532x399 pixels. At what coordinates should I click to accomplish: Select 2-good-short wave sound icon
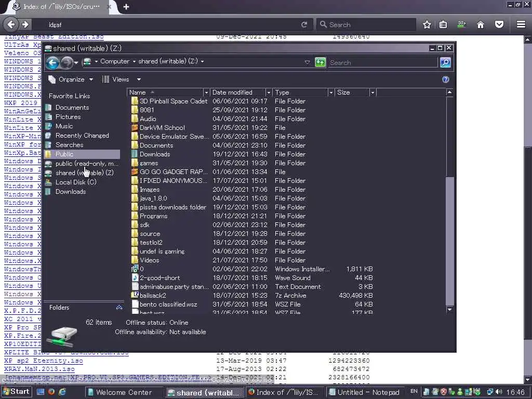[x=135, y=277]
